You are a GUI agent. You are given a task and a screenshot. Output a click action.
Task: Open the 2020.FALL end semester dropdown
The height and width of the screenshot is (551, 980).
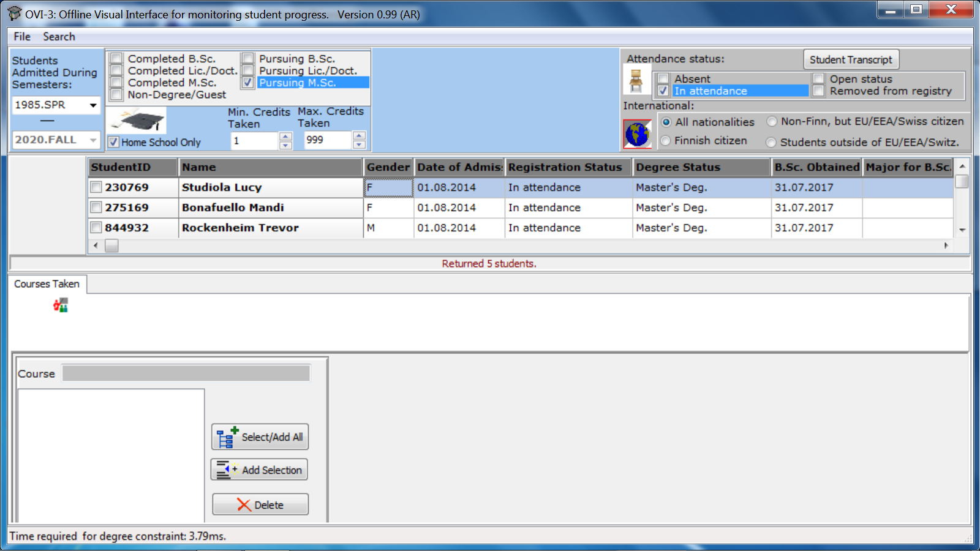point(93,140)
